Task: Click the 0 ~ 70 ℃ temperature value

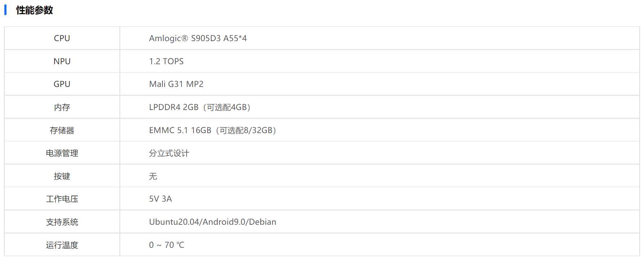Action: pos(166,245)
